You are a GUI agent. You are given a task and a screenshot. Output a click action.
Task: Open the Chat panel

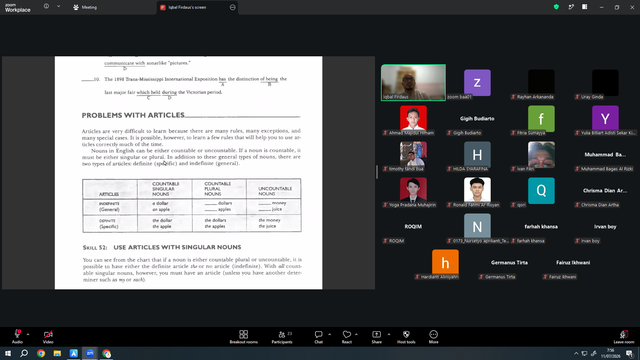[318, 336]
